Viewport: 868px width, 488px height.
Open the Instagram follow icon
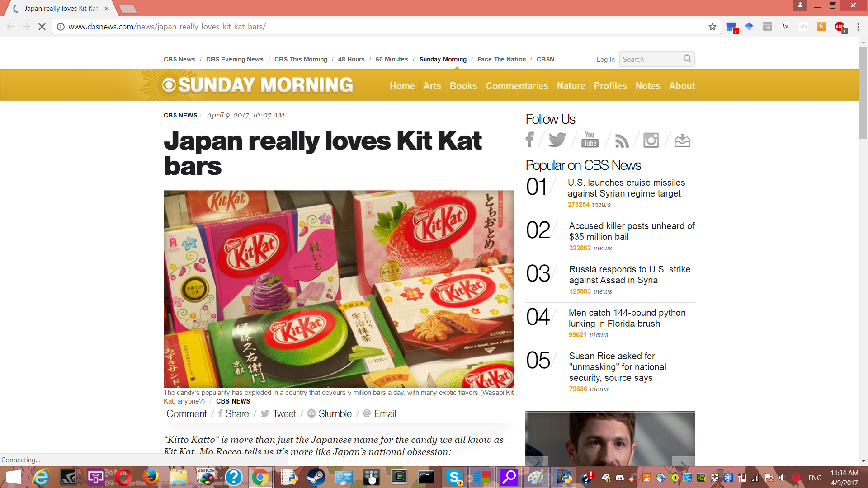651,141
